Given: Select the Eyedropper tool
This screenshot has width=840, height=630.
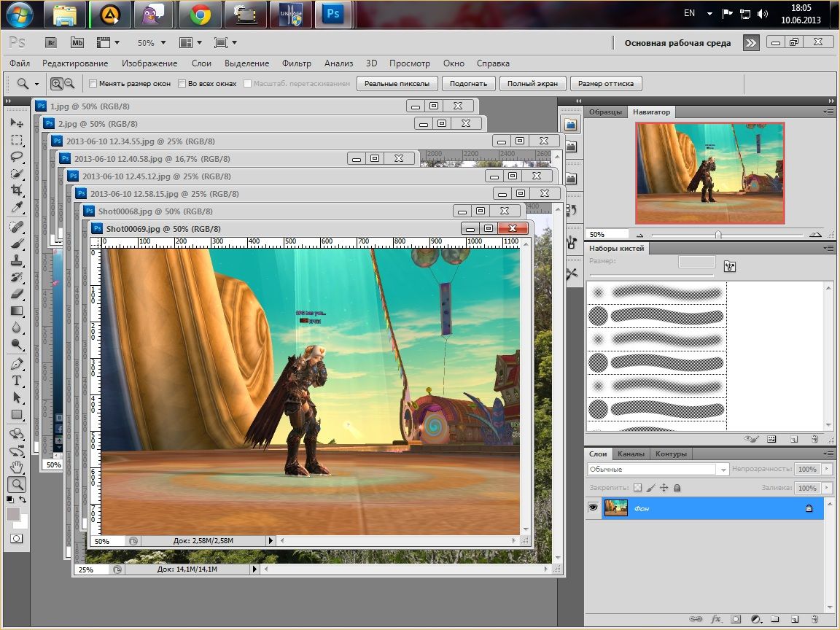Looking at the screenshot, I should [x=17, y=207].
